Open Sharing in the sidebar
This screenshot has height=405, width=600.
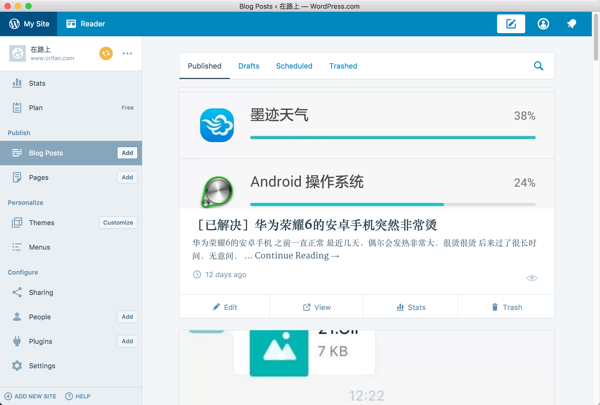[x=71, y=292]
